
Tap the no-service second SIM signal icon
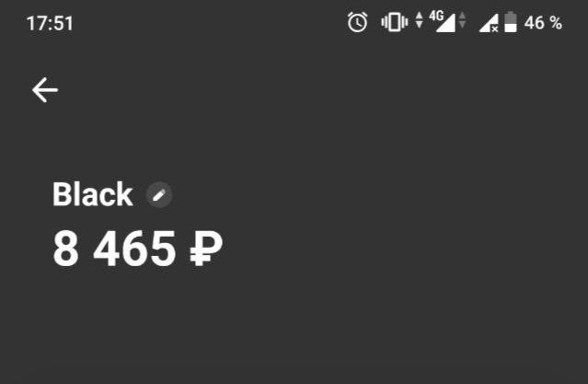[490, 23]
